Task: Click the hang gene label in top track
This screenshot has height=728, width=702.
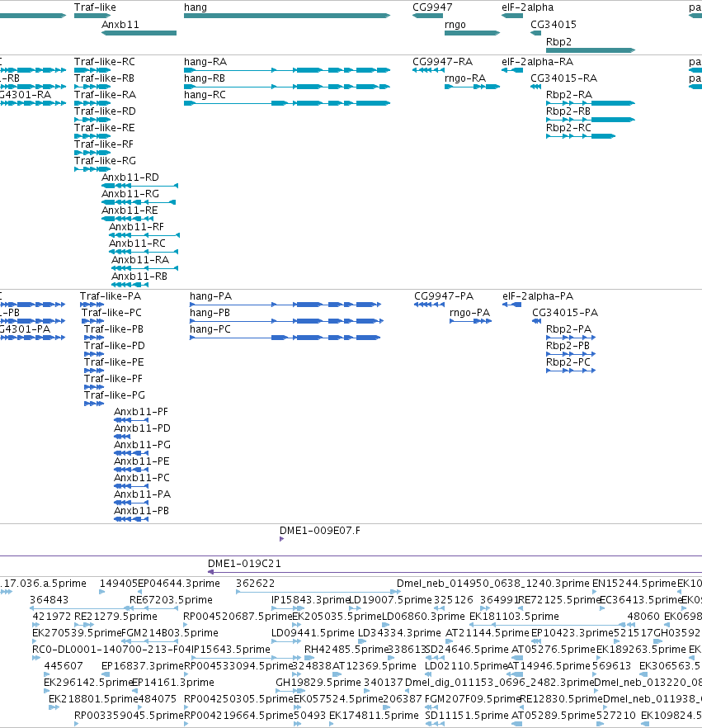Action: coord(196,7)
